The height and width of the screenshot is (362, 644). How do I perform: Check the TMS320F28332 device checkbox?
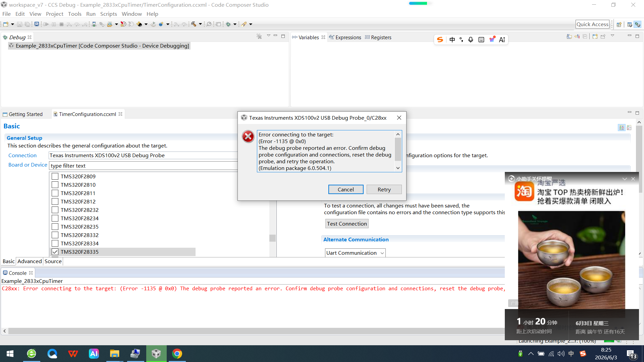point(55,235)
